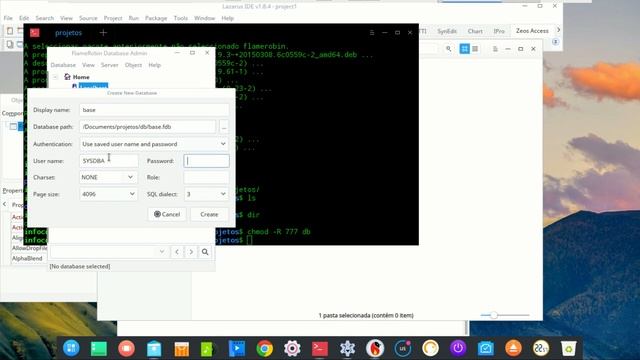640x360 pixels.
Task: Open Google Chrome from the dock
Action: 264,349
